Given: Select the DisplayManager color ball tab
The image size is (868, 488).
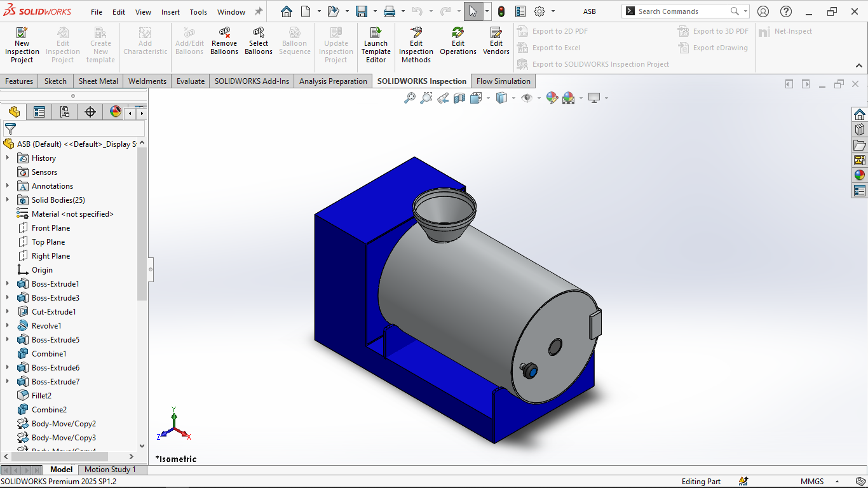Looking at the screenshot, I should (x=116, y=112).
